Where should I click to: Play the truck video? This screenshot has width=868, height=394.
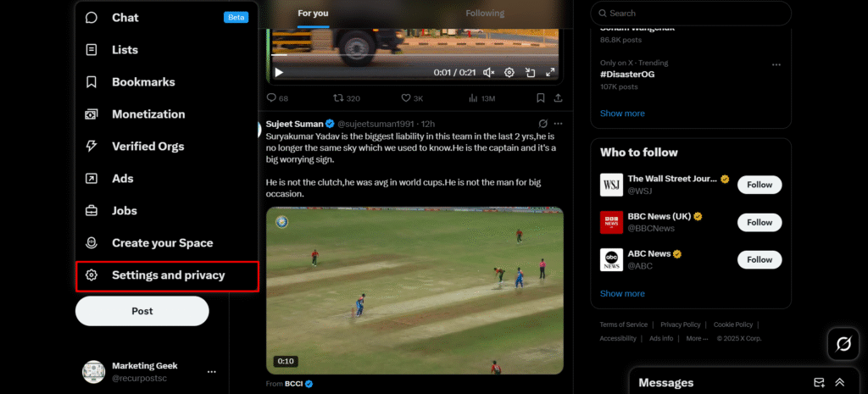point(279,73)
